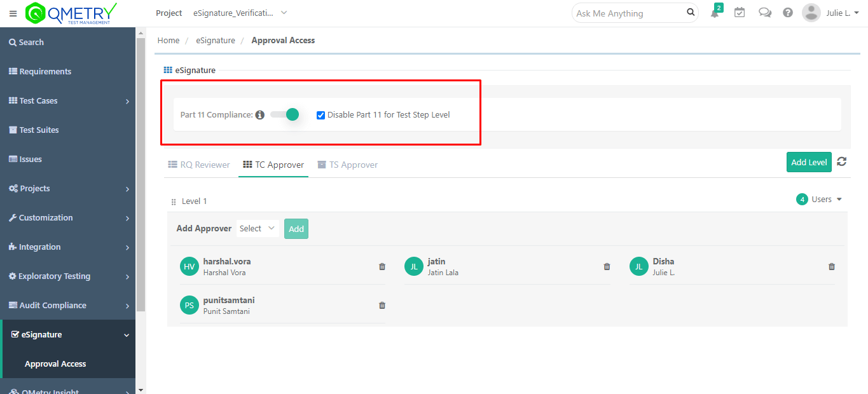This screenshot has width=868, height=394.
Task: Click the JL avatar next to Disha
Action: tap(639, 267)
